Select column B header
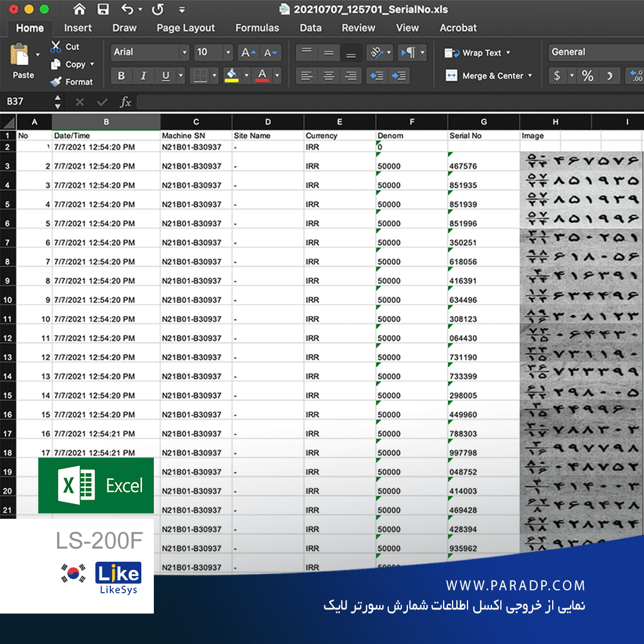The width and height of the screenshot is (644, 644). (x=106, y=122)
